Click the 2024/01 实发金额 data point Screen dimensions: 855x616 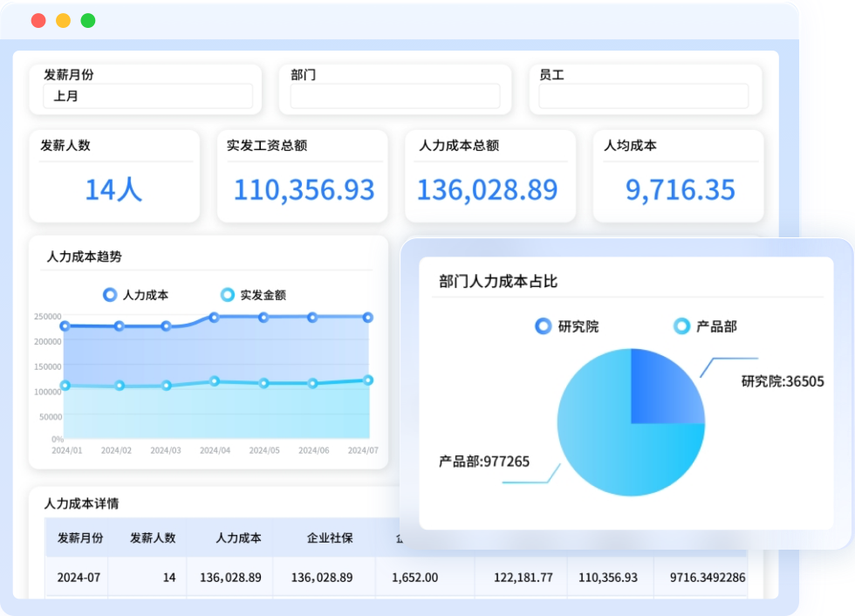[x=65, y=386]
